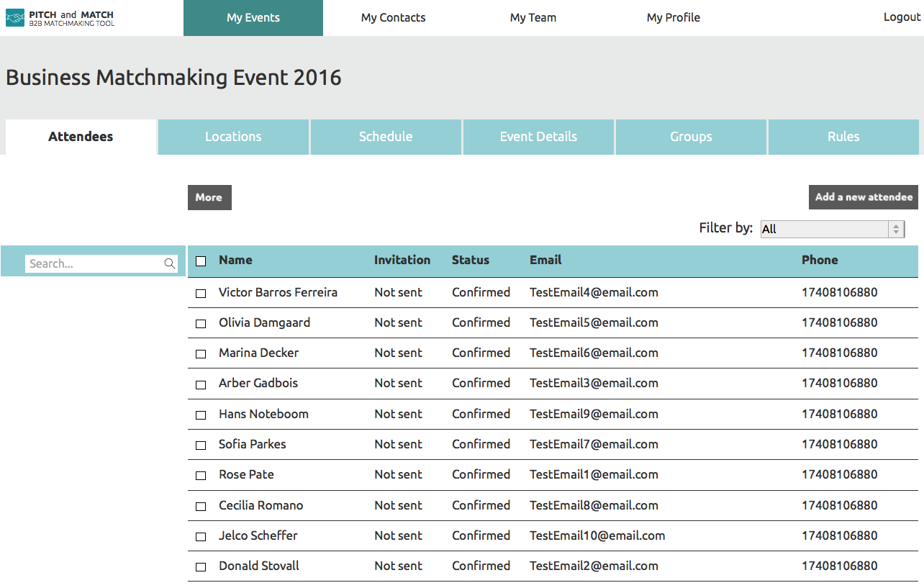Click Hans Noteboom's Not sent invitation
This screenshot has width=924, height=588.
(x=398, y=414)
